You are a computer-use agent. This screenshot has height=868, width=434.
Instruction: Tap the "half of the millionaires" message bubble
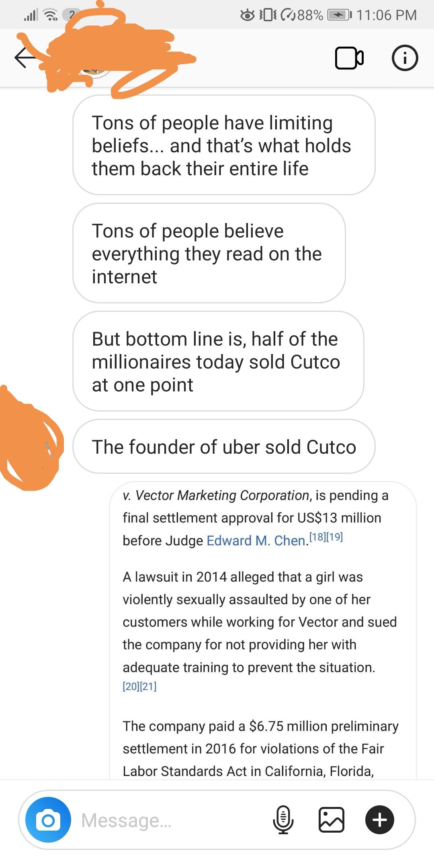218,361
